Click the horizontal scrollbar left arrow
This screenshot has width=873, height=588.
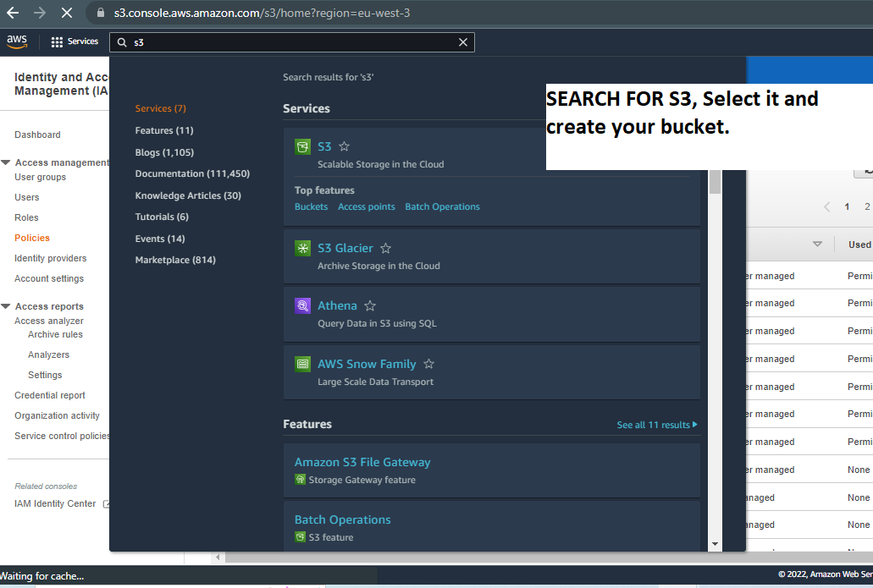click(218, 557)
